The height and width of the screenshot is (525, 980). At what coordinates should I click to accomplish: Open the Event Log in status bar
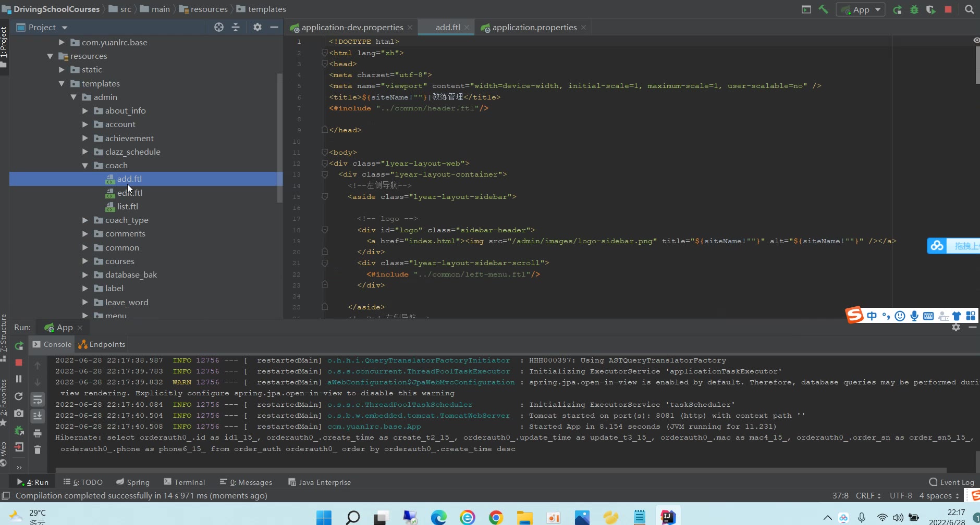click(x=951, y=482)
